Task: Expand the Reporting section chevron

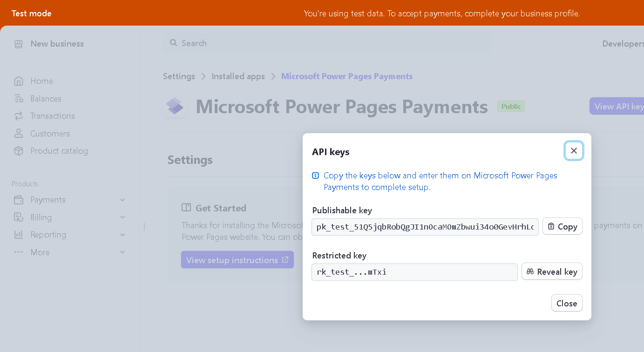Action: [x=122, y=235]
